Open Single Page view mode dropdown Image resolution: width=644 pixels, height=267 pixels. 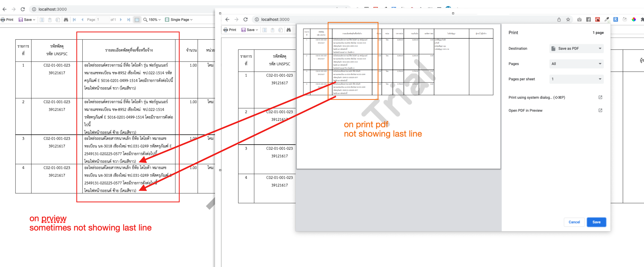click(x=179, y=20)
